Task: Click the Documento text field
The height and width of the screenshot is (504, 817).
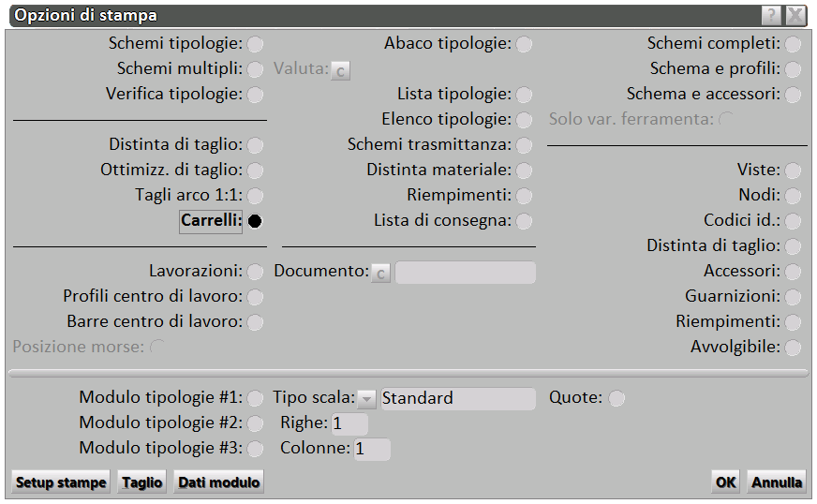Action: click(466, 273)
